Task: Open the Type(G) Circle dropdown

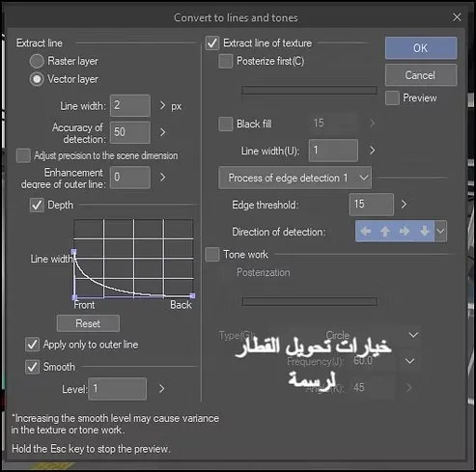Action: 413,335
